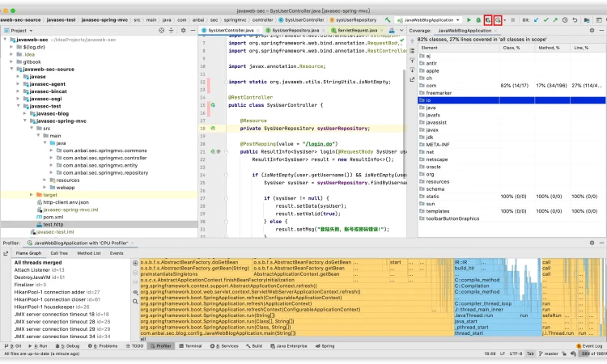Click UTF-8 encoding in status bar
The image size is (607, 364).
coord(516,353)
